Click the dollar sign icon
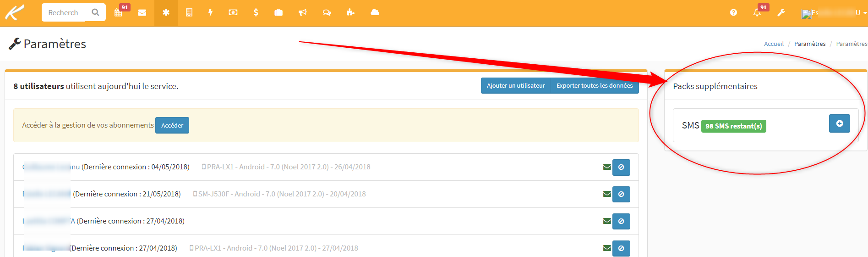Viewport: 868px width, 257px height. [x=256, y=12]
